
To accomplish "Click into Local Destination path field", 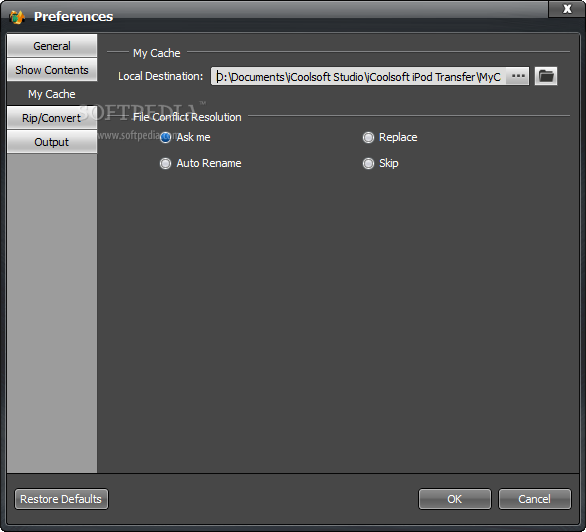I will (x=359, y=76).
